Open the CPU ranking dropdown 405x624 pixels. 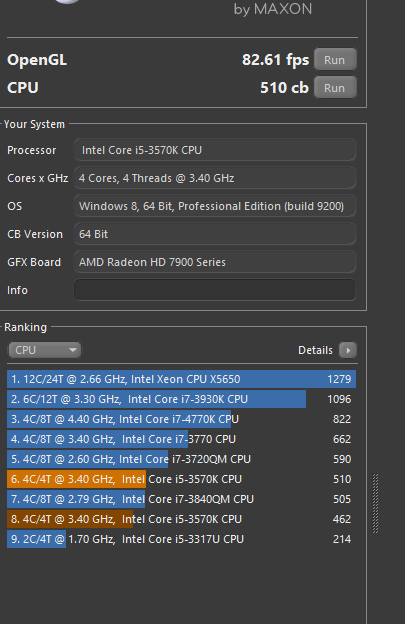[45, 350]
